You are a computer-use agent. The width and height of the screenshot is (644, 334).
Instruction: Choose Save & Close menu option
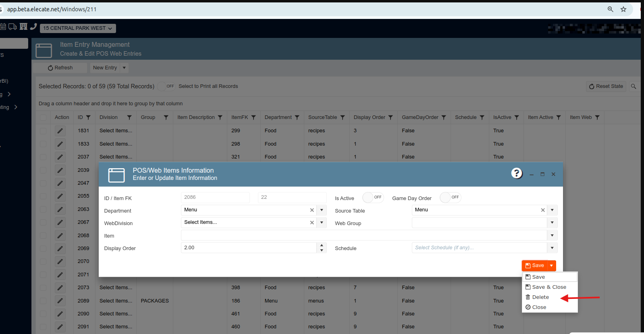(x=549, y=287)
